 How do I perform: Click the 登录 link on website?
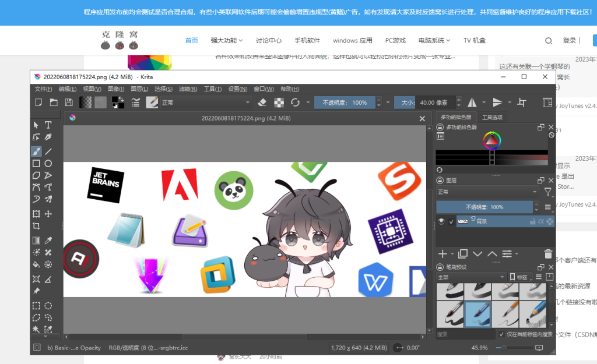coord(569,40)
